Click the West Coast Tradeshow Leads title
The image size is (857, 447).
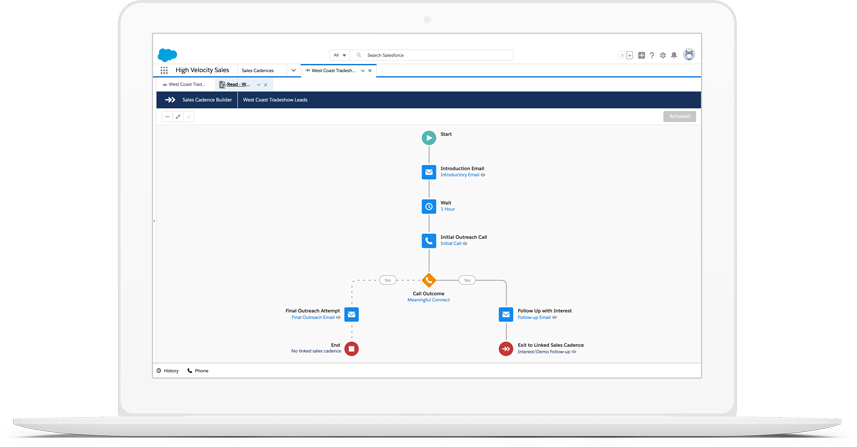tap(275, 100)
